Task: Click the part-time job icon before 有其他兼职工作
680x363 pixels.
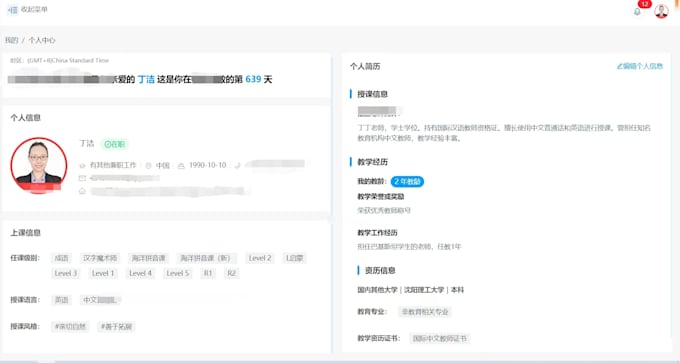Action: pyautogui.click(x=82, y=166)
